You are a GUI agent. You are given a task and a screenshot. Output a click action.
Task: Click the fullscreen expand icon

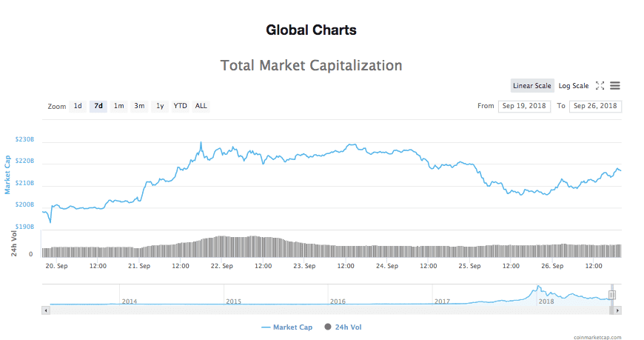pyautogui.click(x=600, y=86)
